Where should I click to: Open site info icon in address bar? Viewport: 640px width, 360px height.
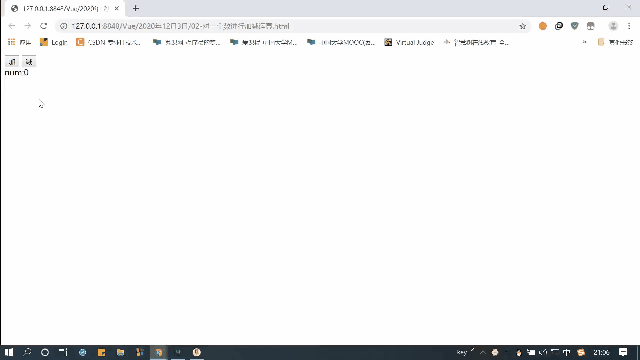63,26
